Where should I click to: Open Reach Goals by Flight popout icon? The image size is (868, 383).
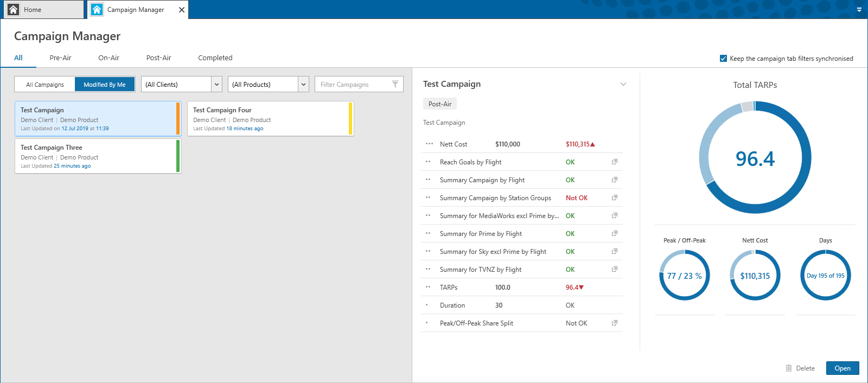tap(615, 162)
